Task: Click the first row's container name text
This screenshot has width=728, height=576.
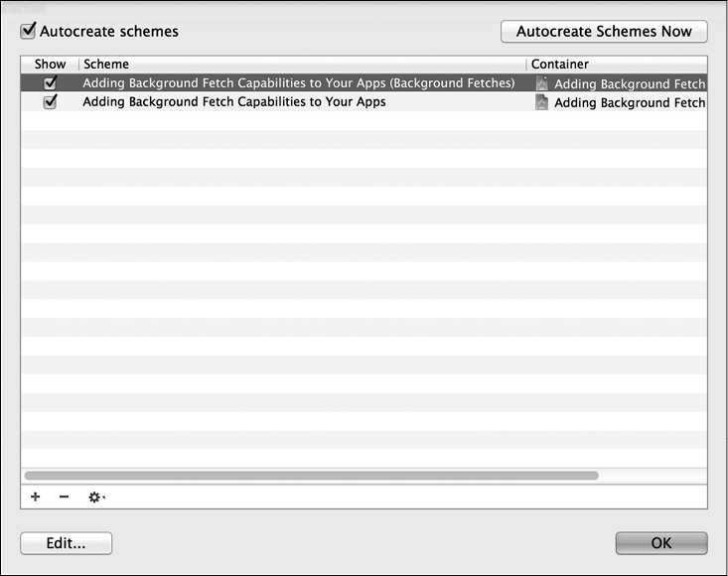Action: click(629, 84)
